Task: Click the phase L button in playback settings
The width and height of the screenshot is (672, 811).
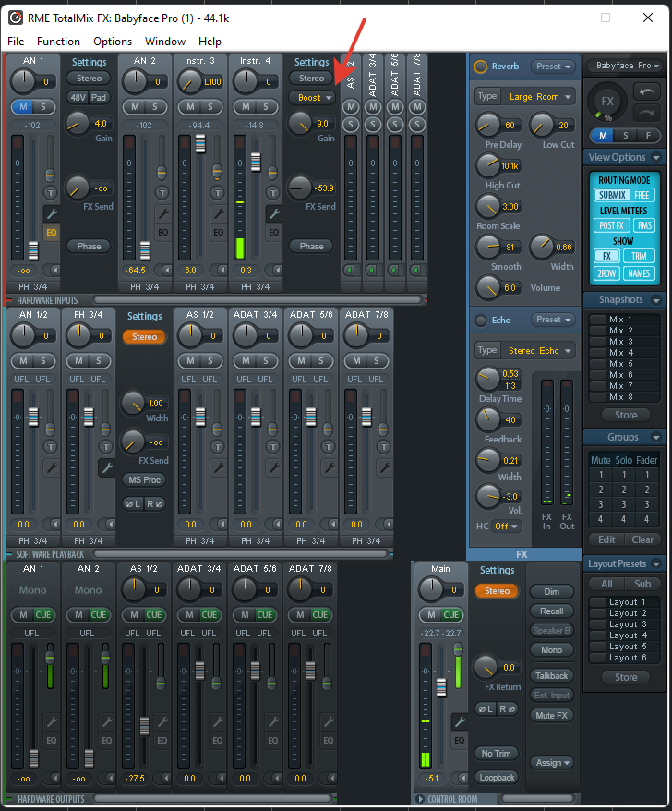Action: [133, 503]
